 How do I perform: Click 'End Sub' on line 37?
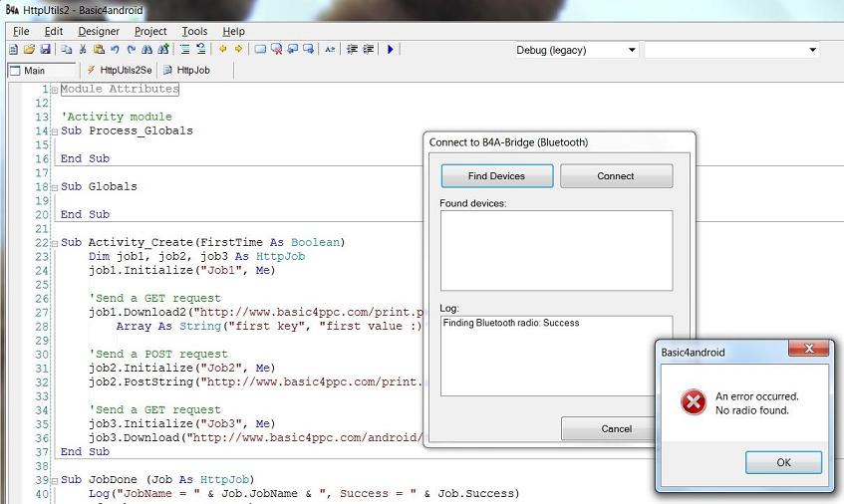[85, 452]
